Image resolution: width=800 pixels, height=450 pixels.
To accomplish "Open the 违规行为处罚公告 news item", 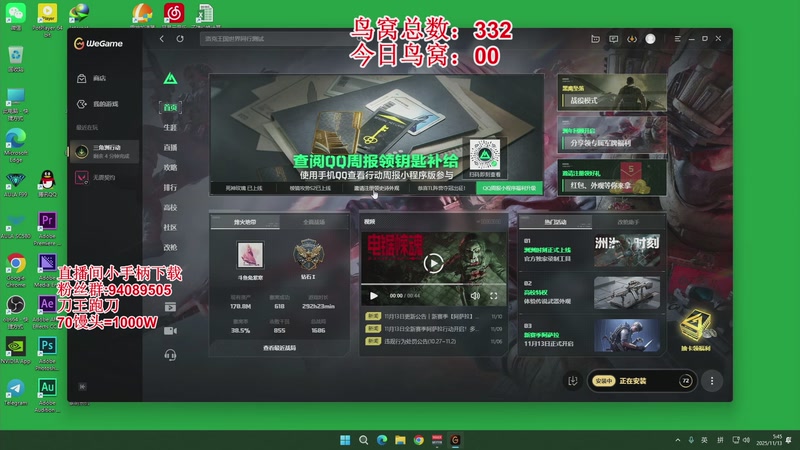I will click(x=434, y=341).
